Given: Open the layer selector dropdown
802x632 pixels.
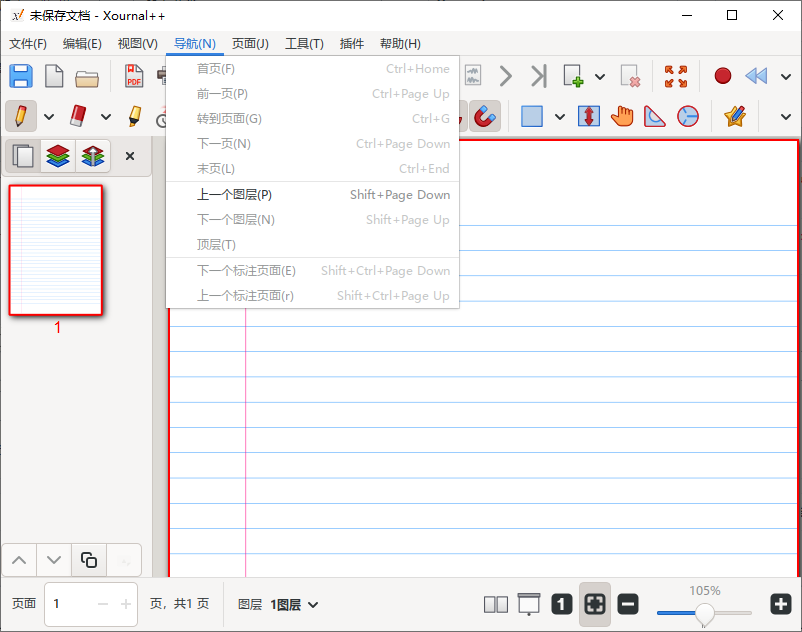Looking at the screenshot, I should pyautogui.click(x=294, y=605).
